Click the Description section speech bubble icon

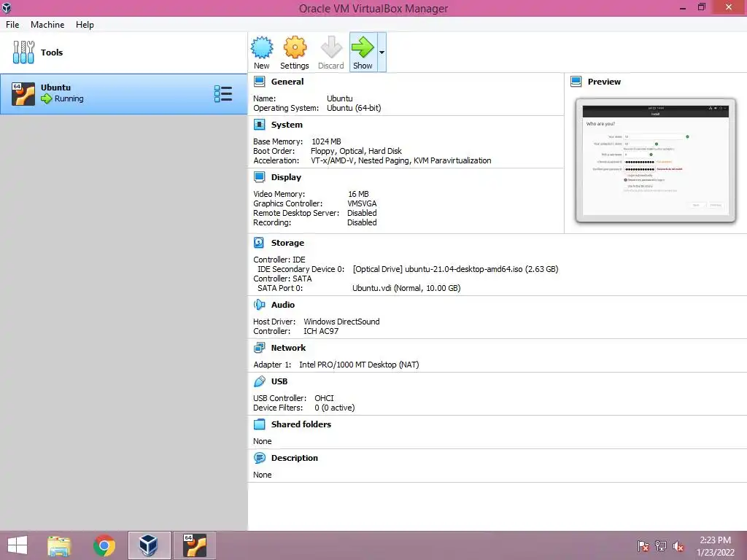259,458
